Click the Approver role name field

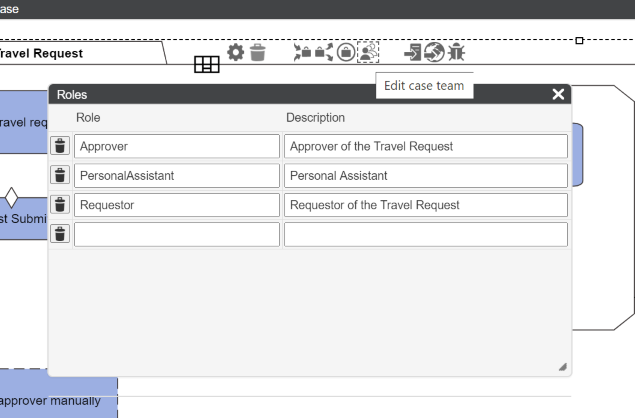[x=177, y=146]
